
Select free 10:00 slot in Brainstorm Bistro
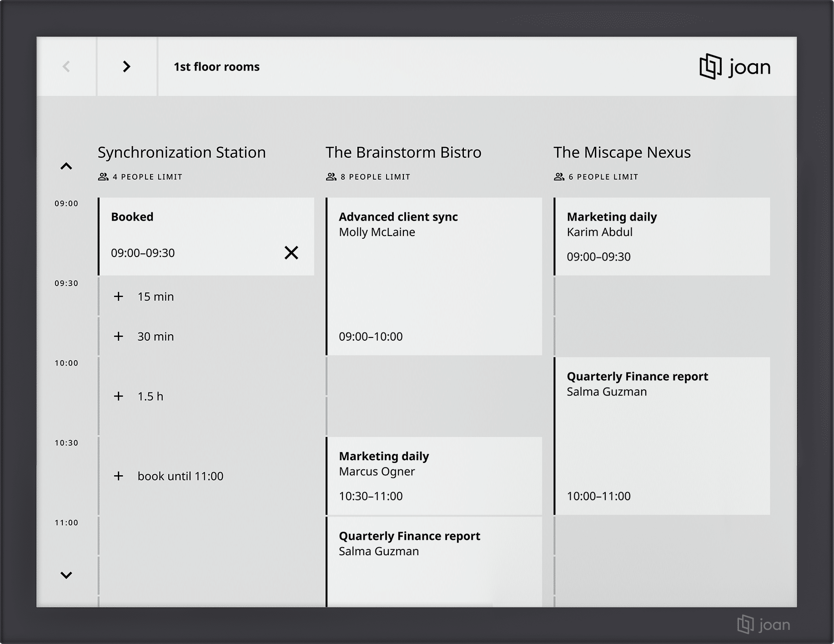click(434, 377)
